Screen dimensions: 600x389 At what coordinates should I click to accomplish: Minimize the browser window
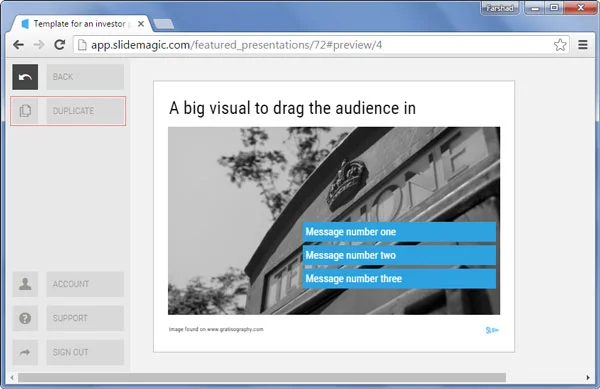coord(535,8)
